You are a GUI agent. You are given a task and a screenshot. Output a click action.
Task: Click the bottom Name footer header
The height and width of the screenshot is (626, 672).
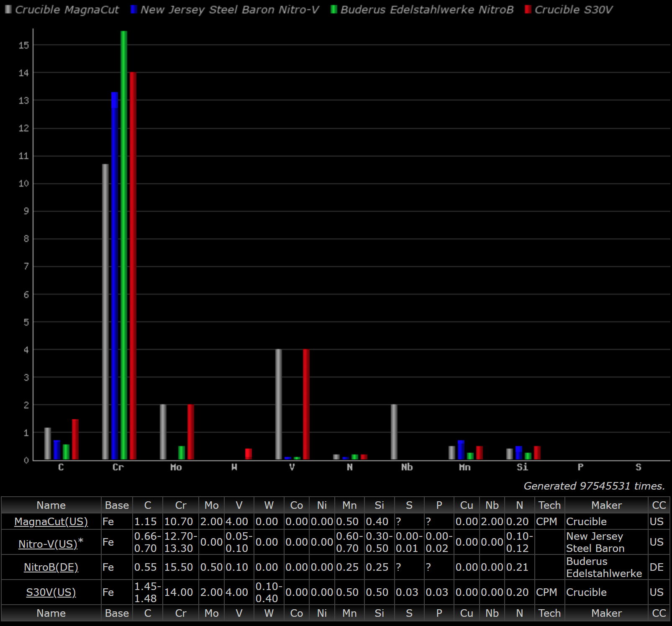51,613
